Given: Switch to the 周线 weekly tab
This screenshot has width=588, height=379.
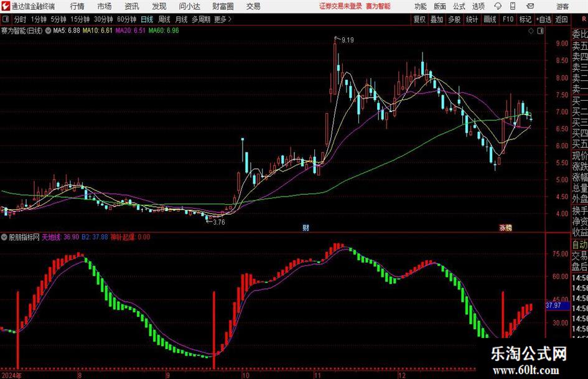Looking at the screenshot, I should (164, 19).
